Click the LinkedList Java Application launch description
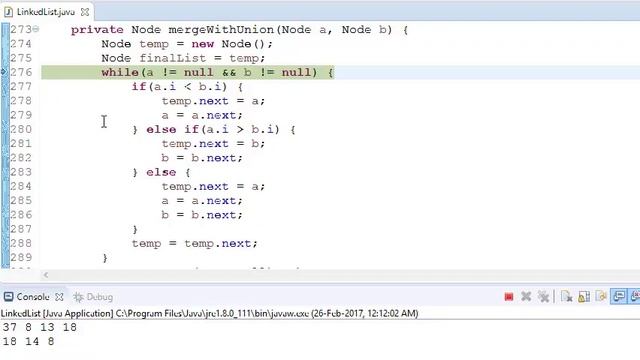The width and height of the screenshot is (640, 360). (209, 313)
